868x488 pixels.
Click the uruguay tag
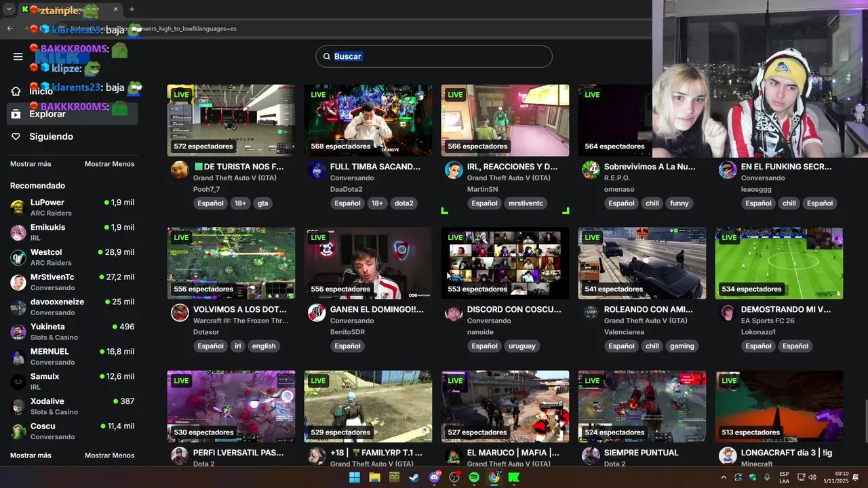click(521, 346)
